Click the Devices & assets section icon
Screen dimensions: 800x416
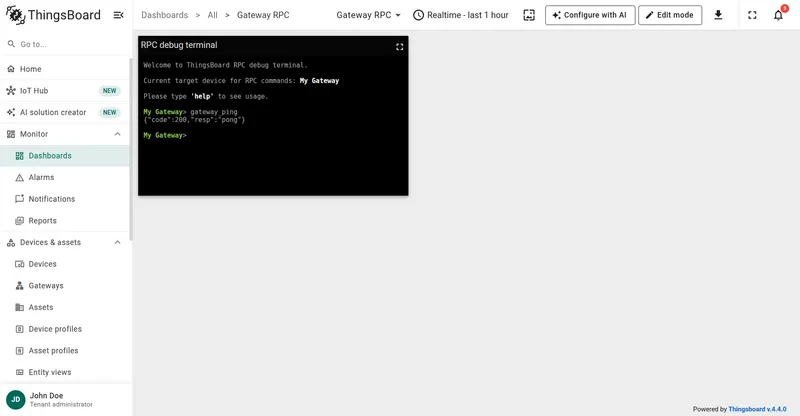[11, 242]
